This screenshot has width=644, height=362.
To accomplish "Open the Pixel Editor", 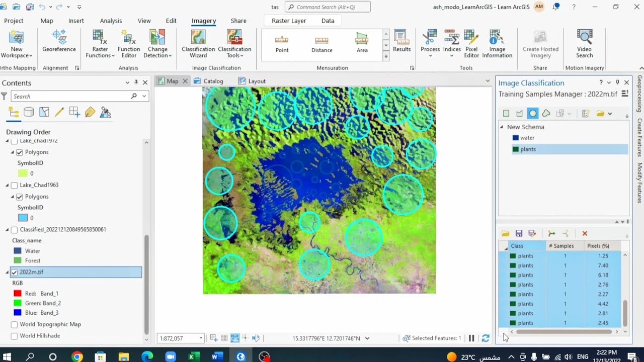I will coord(471,44).
